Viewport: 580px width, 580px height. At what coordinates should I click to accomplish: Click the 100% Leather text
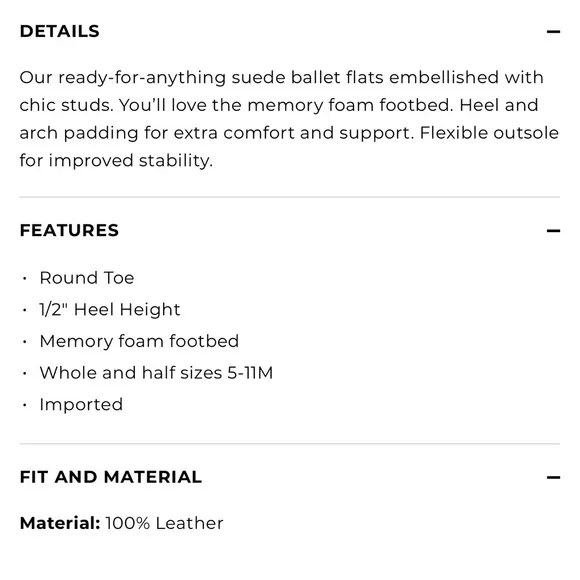coord(164,523)
